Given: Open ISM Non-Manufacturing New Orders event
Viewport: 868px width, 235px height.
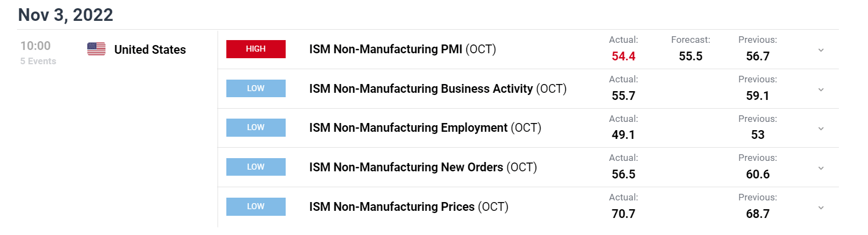Looking at the screenshot, I should click(x=423, y=167).
